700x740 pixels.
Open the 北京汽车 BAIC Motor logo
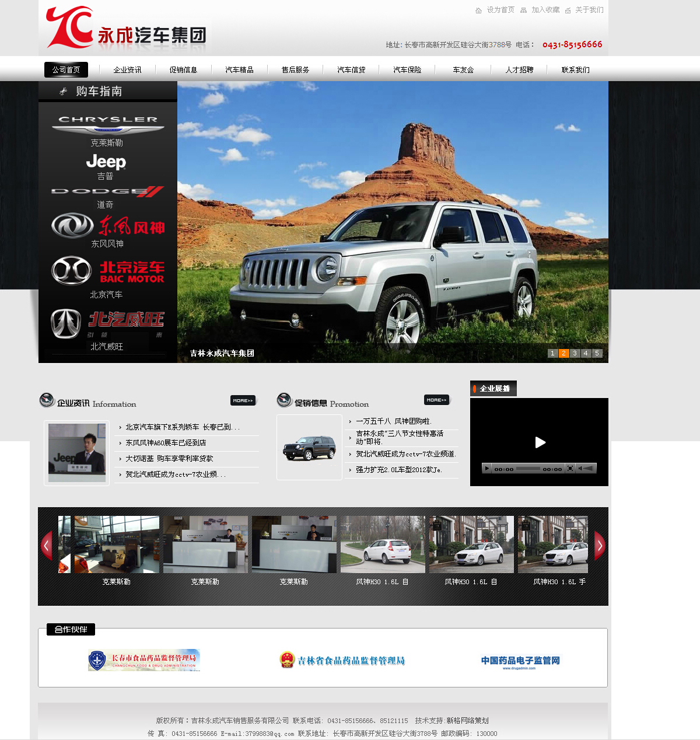[108, 271]
